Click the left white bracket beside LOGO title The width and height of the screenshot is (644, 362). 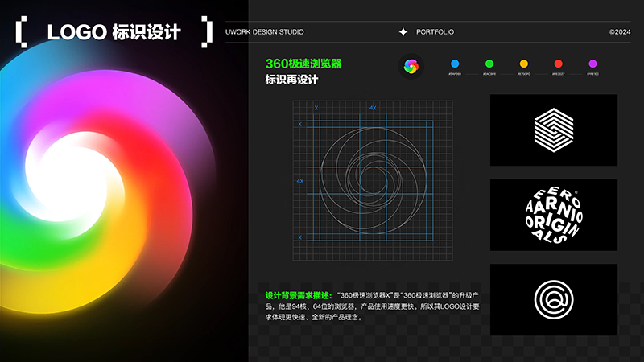point(21,32)
